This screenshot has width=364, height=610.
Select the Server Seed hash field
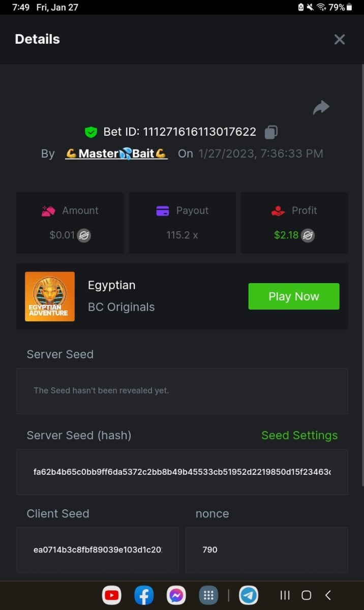pyautogui.click(x=182, y=472)
